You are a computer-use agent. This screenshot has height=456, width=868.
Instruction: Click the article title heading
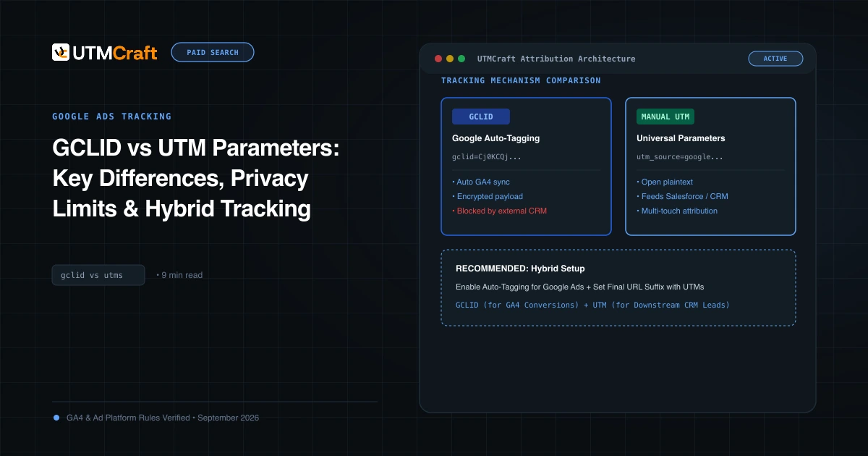pyautogui.click(x=195, y=178)
